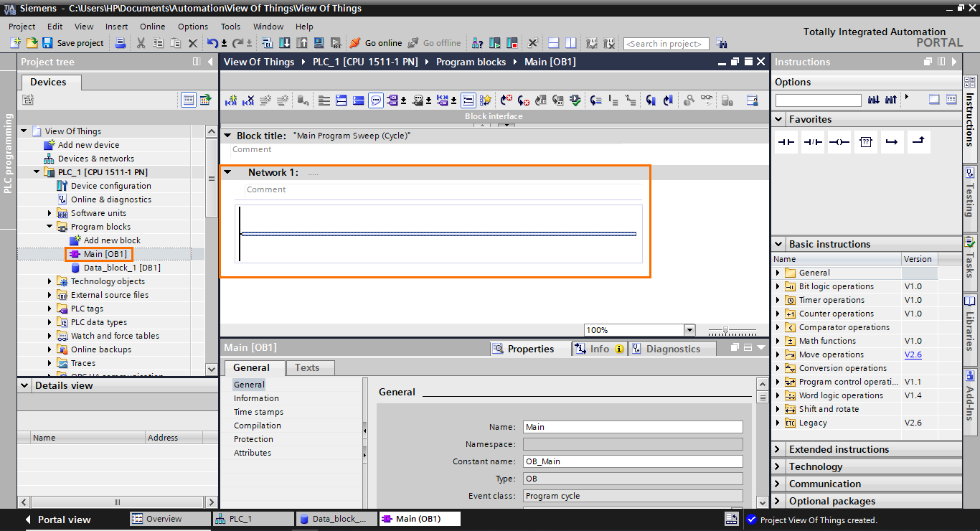
Task: Click the Cut scissors icon
Action: pos(141,43)
